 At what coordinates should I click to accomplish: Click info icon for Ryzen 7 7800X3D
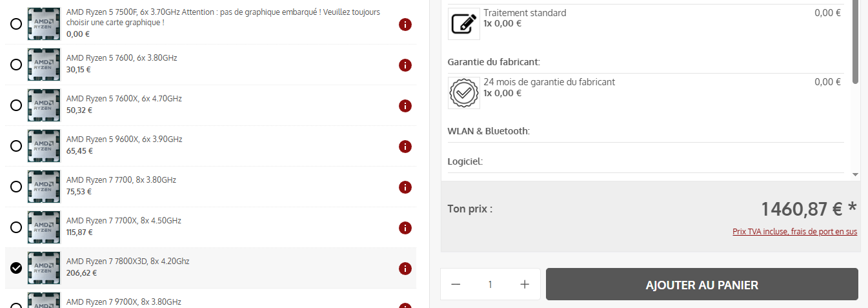[405, 269]
